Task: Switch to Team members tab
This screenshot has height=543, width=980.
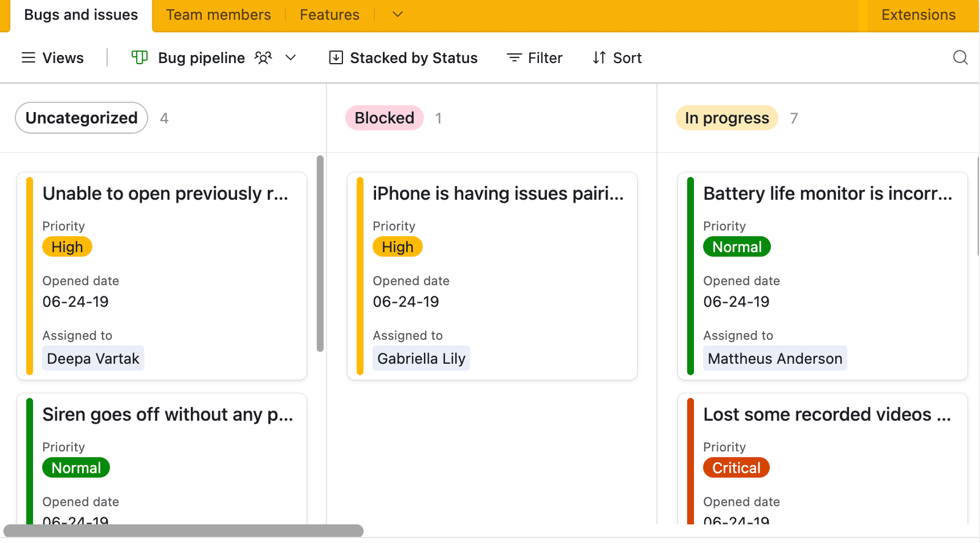Action: click(x=218, y=15)
